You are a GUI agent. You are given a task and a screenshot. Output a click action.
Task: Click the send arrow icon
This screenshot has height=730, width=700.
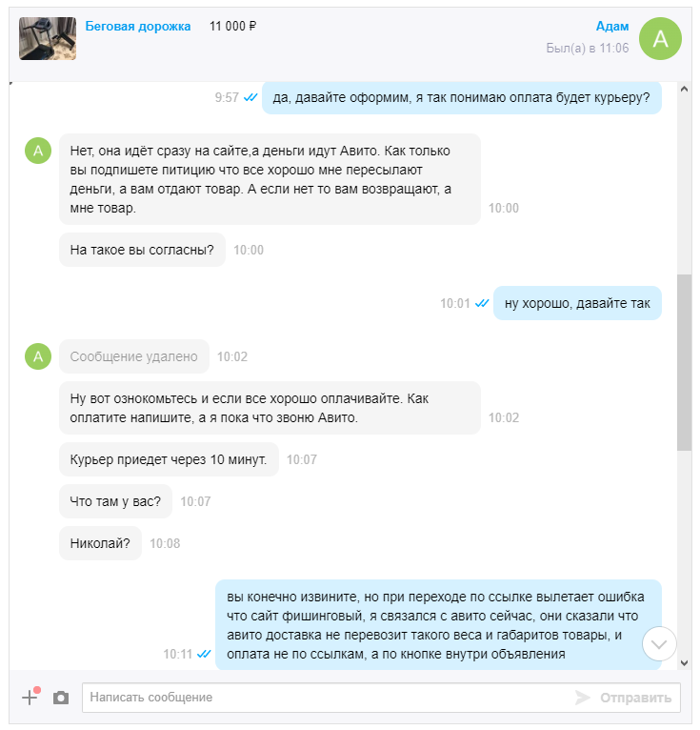tap(582, 698)
